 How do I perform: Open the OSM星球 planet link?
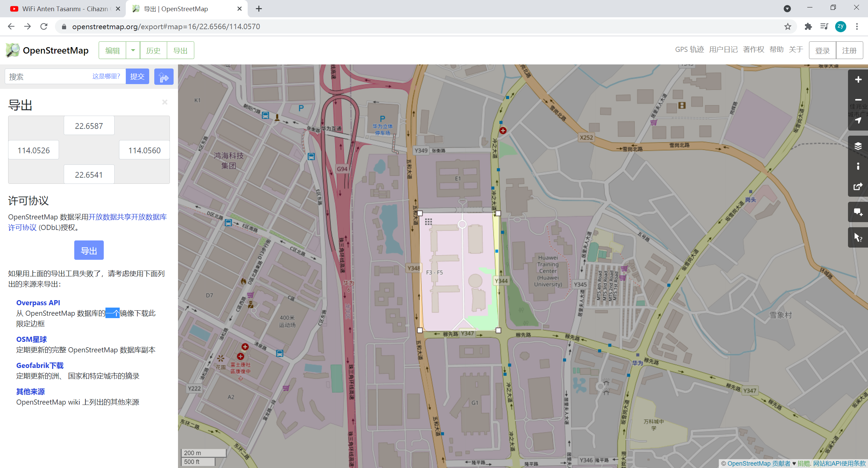pos(32,339)
